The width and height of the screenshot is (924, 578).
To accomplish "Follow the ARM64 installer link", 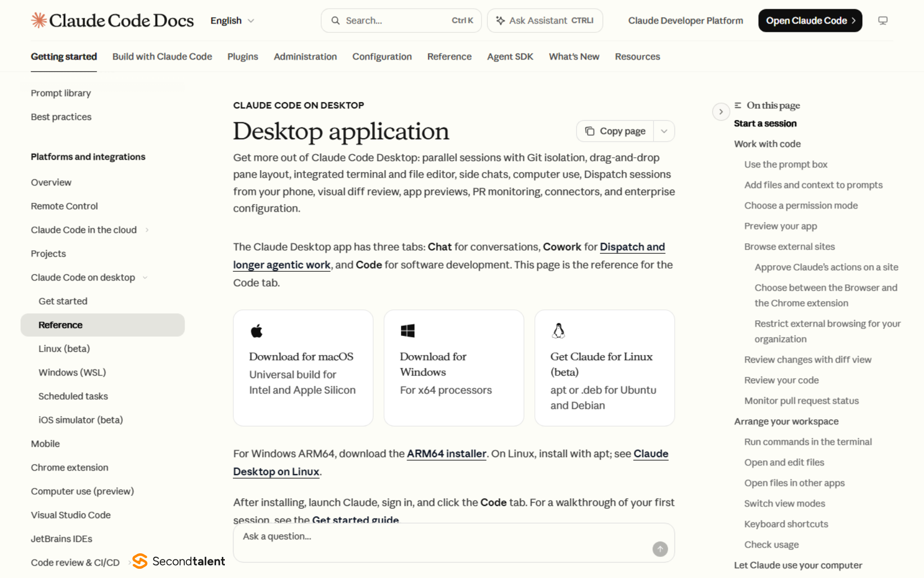I will [447, 454].
